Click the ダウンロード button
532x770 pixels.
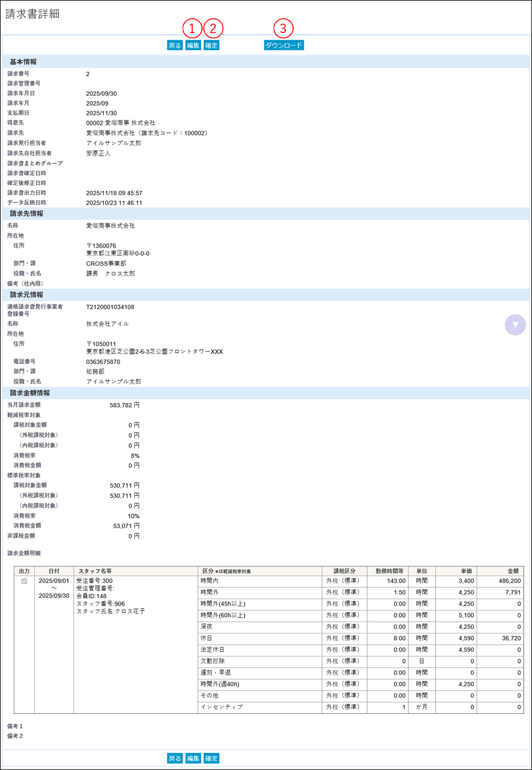284,45
